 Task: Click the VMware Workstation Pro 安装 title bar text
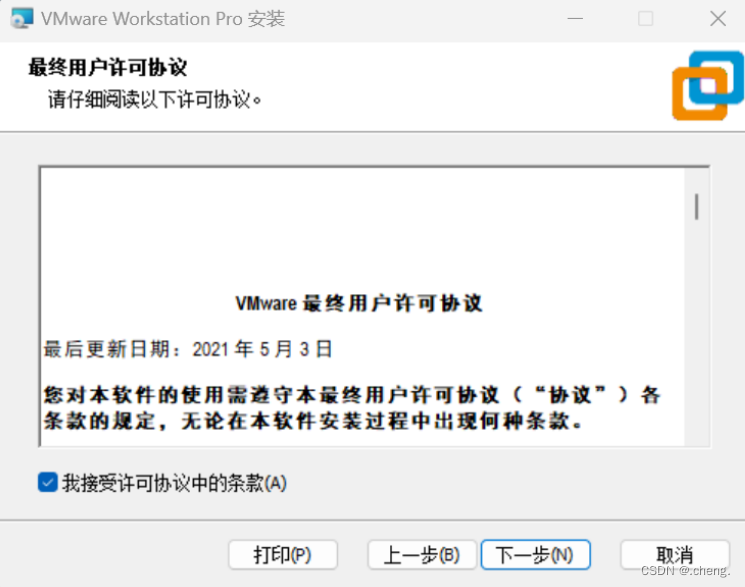(x=162, y=19)
